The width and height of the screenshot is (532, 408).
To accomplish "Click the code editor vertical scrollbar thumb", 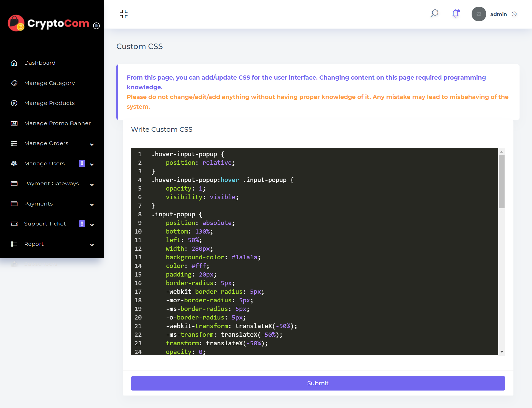I will pos(501,182).
